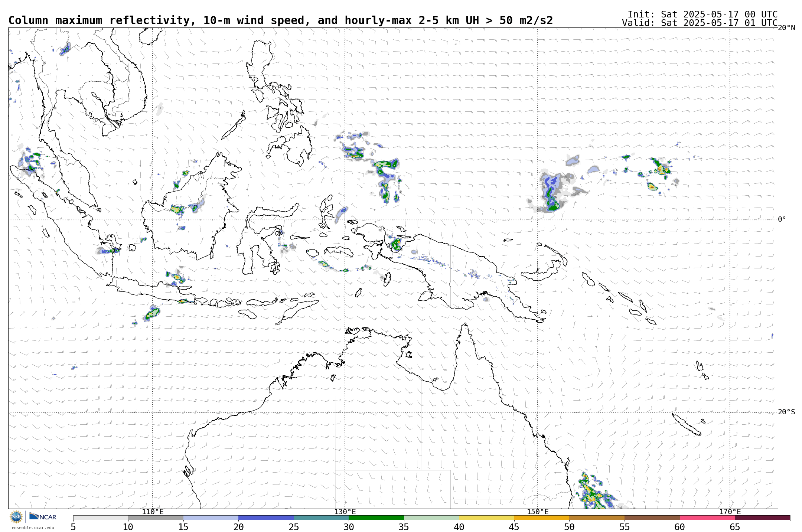The height and width of the screenshot is (532, 802).
Task: Click the 150°E longitude label
Action: 538,512
